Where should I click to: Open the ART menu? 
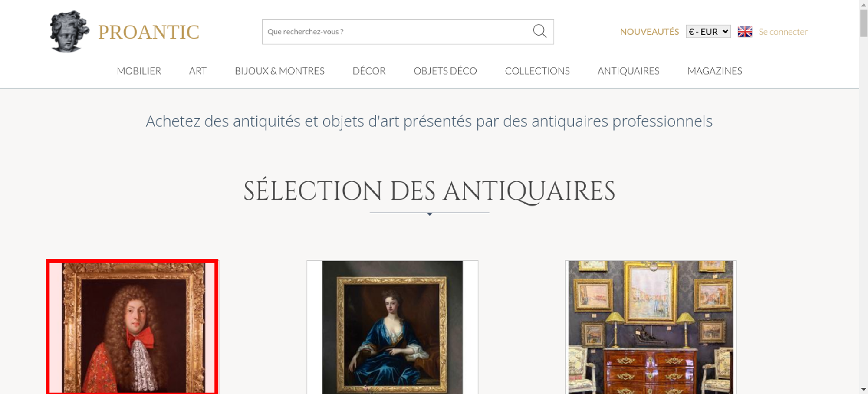click(198, 71)
